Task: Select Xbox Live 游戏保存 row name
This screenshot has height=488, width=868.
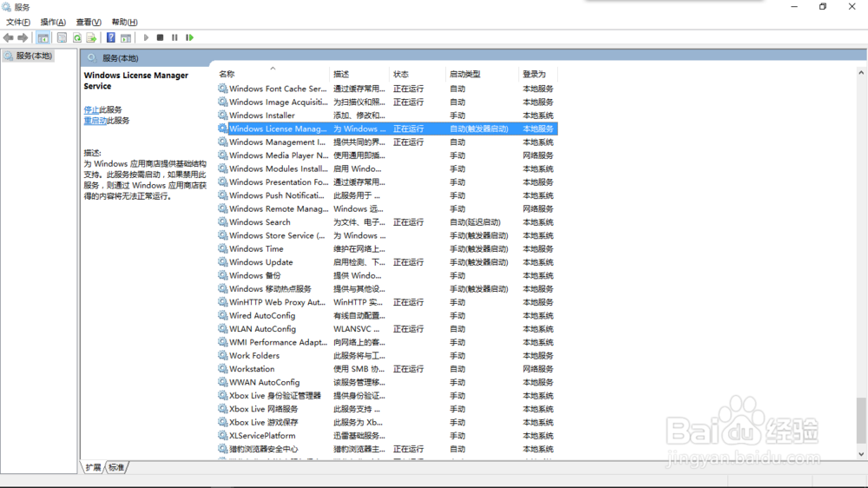Action: (264, 422)
